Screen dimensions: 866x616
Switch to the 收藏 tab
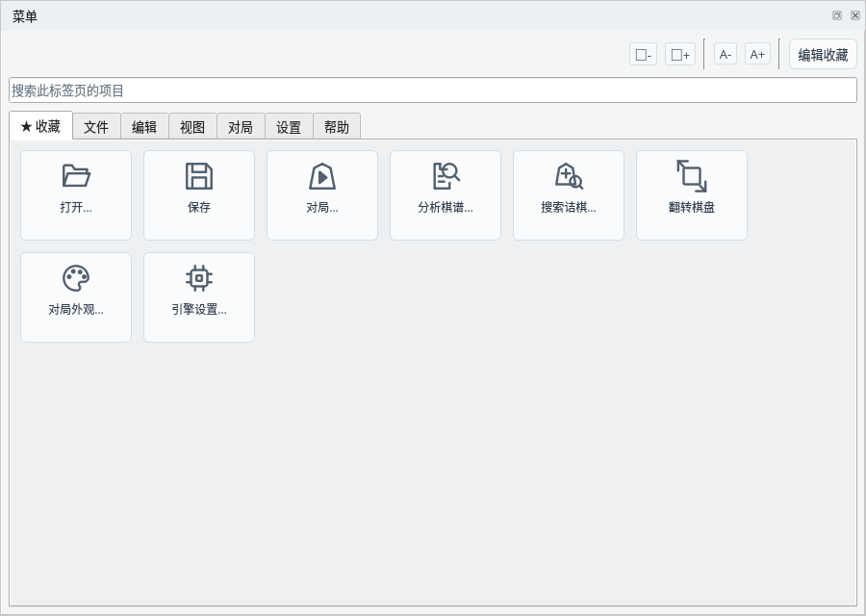tap(40, 126)
